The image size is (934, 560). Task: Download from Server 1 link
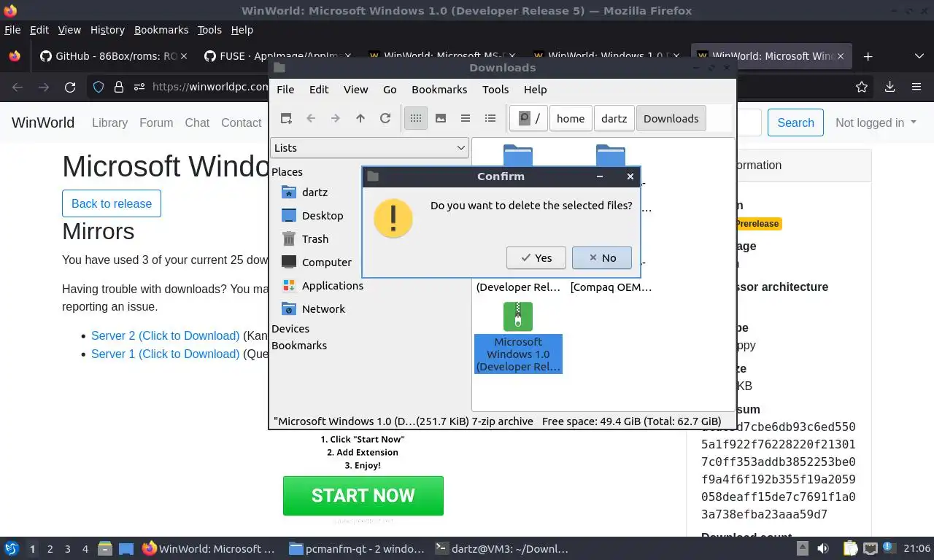click(x=165, y=354)
